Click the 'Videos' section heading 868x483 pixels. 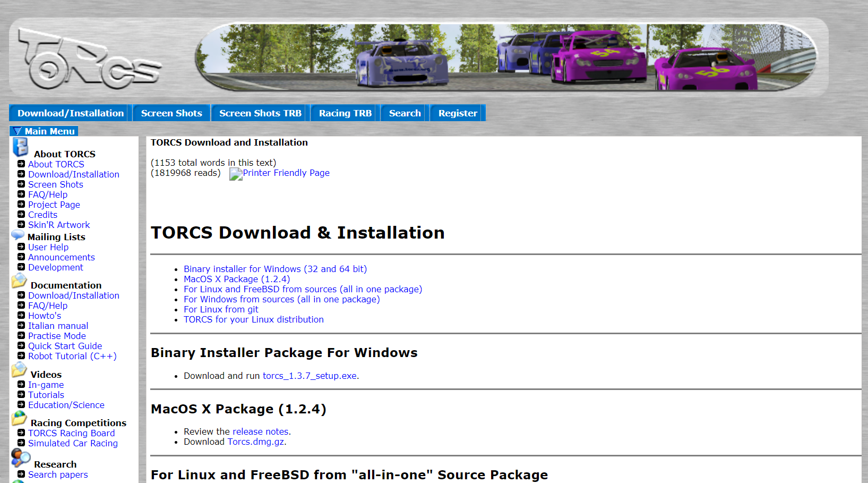pyautogui.click(x=46, y=375)
